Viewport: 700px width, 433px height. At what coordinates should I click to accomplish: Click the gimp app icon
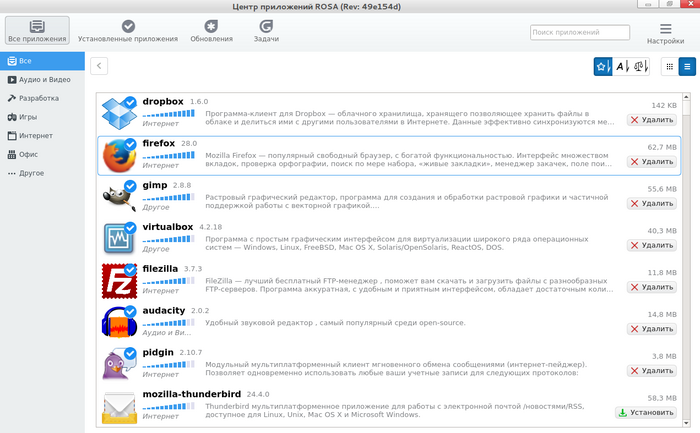click(119, 197)
